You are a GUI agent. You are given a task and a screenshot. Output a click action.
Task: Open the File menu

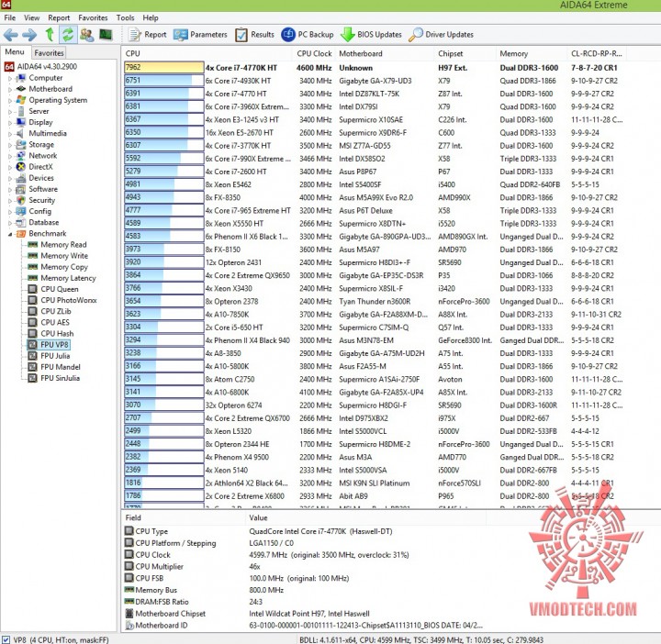[10, 17]
